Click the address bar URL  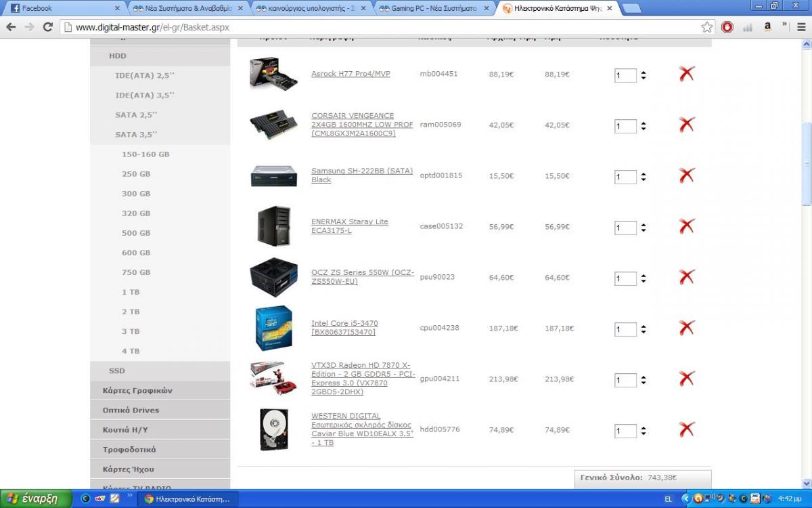click(x=152, y=27)
